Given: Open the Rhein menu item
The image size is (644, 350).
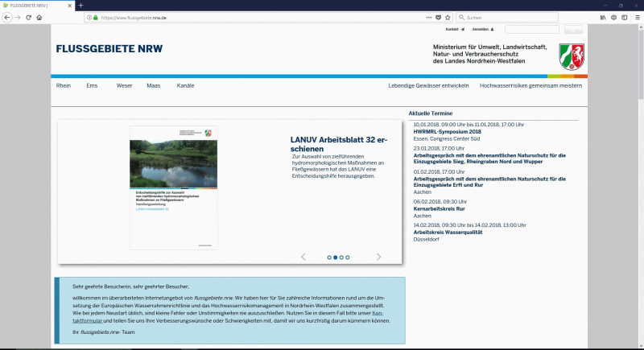Looking at the screenshot, I should (x=64, y=86).
